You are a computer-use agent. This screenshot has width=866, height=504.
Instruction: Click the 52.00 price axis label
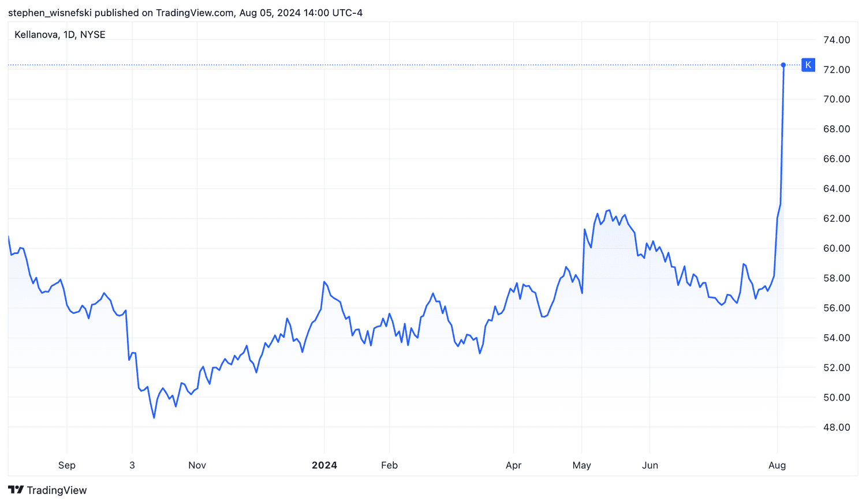[837, 368]
